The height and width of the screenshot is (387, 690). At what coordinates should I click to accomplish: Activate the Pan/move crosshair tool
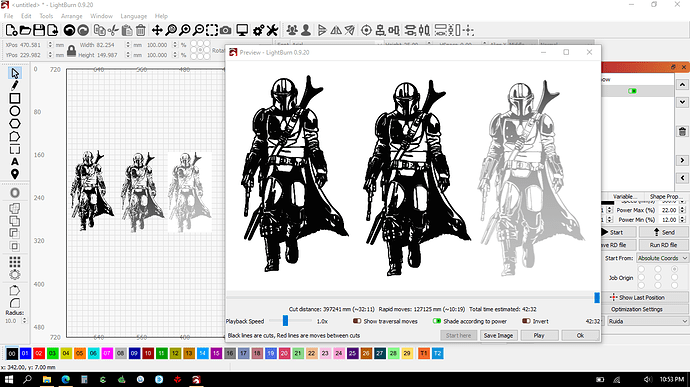(x=157, y=30)
